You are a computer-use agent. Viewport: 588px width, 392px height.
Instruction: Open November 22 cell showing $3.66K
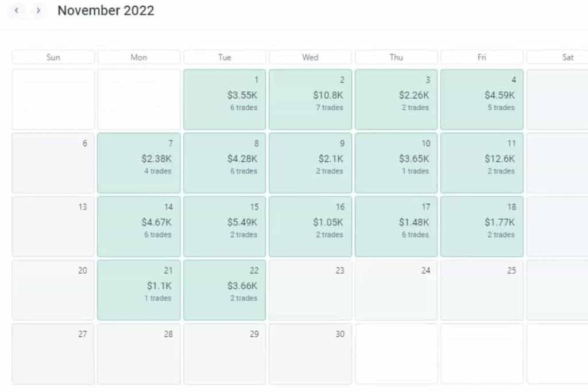[x=225, y=290]
